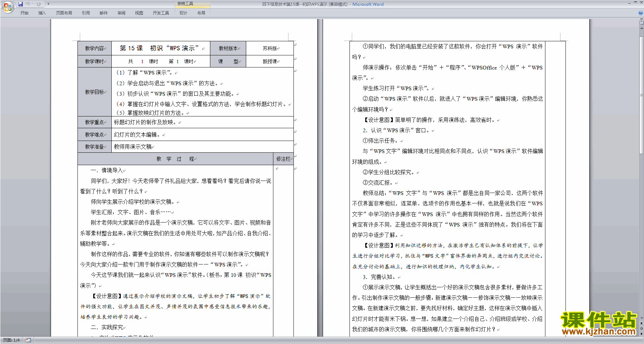The width and height of the screenshot is (644, 344).
Task: Go to the 邮件 tab
Action: (104, 13)
